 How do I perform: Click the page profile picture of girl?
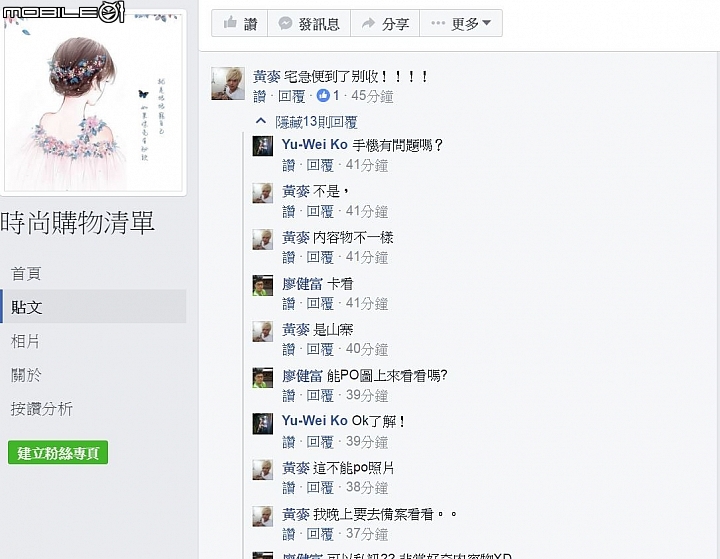point(93,102)
